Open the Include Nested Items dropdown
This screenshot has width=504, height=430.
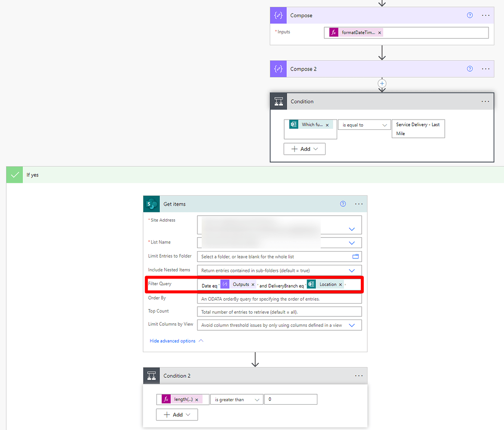tap(353, 270)
